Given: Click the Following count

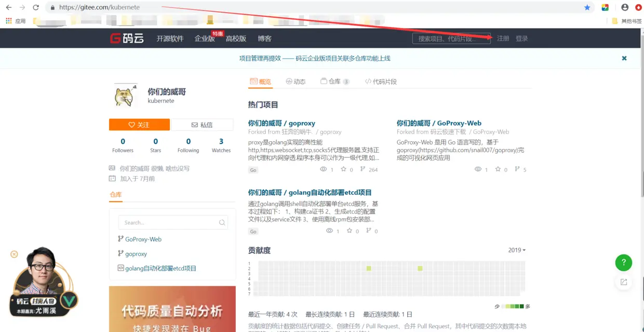Looking at the screenshot, I should point(188,141).
